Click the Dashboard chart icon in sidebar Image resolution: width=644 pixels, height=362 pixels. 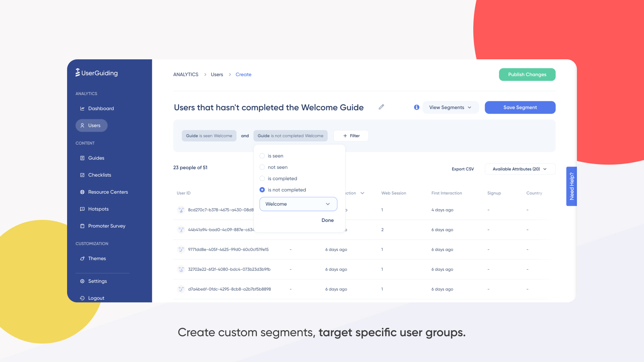[x=82, y=109]
